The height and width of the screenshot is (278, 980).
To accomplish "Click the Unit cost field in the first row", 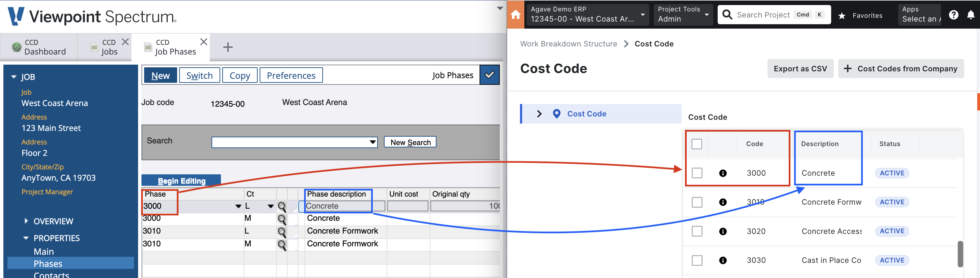I will pyautogui.click(x=408, y=206).
